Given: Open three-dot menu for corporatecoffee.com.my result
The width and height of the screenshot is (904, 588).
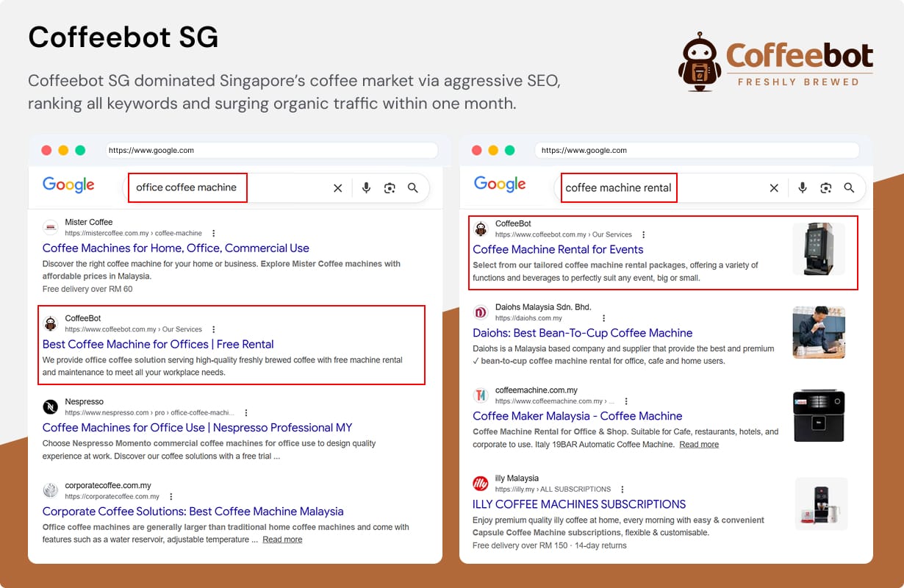Looking at the screenshot, I should (171, 496).
